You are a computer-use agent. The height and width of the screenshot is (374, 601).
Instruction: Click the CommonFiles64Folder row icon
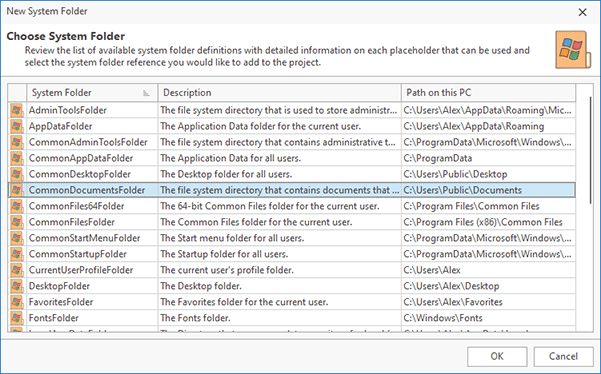pyautogui.click(x=17, y=206)
